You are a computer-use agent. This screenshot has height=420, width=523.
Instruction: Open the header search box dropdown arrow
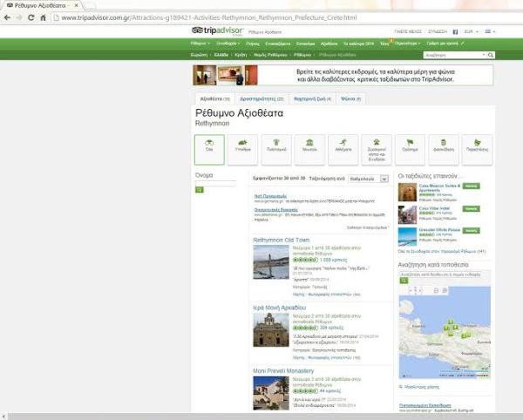(x=484, y=55)
